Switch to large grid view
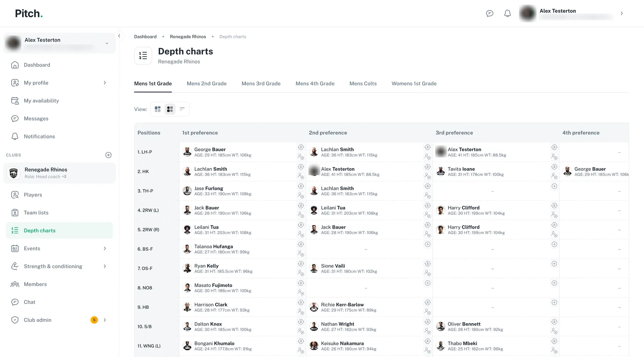The width and height of the screenshot is (644, 357). pyautogui.click(x=158, y=109)
